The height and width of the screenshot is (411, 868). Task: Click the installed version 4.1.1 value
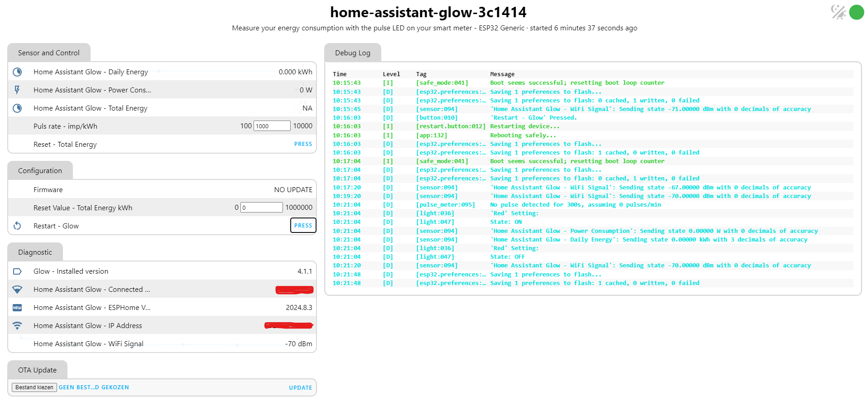click(305, 271)
